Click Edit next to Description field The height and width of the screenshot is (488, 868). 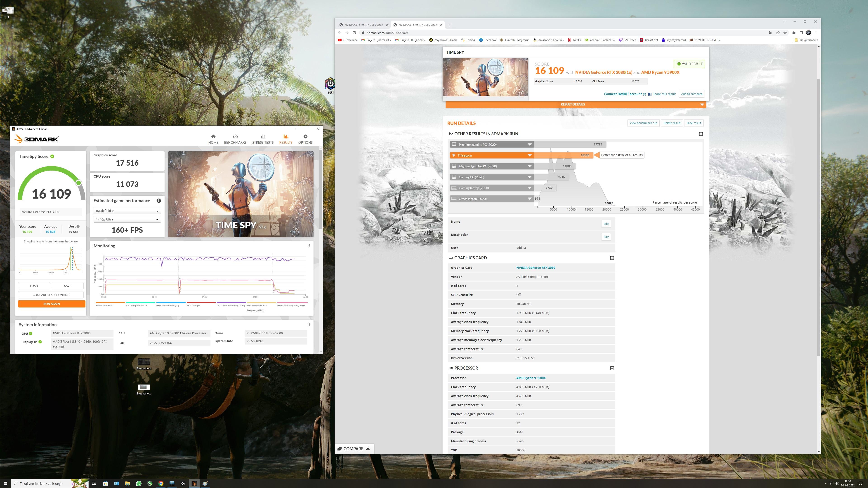click(606, 237)
